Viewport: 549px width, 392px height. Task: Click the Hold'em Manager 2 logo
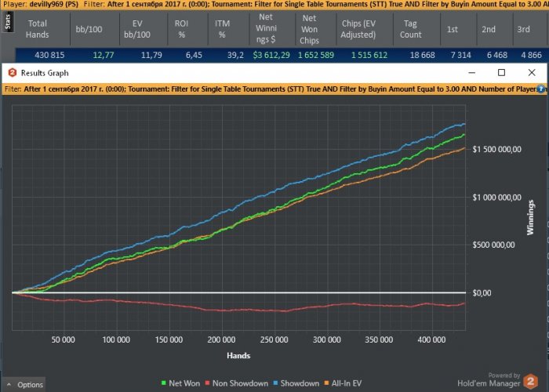pyautogui.click(x=530, y=381)
